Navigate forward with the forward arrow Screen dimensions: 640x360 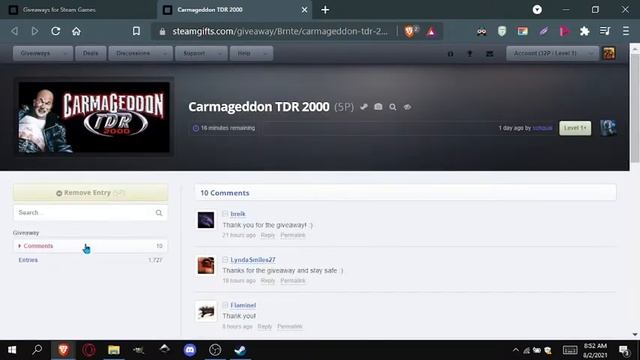click(35, 31)
